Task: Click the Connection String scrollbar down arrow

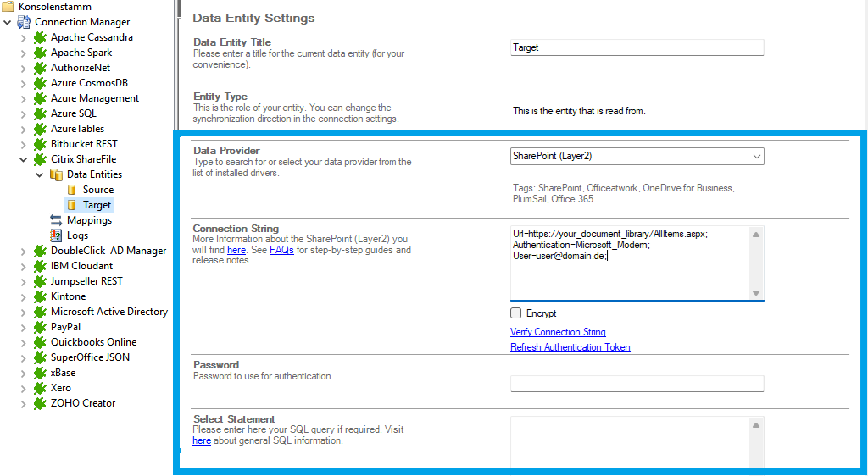Action: (756, 293)
